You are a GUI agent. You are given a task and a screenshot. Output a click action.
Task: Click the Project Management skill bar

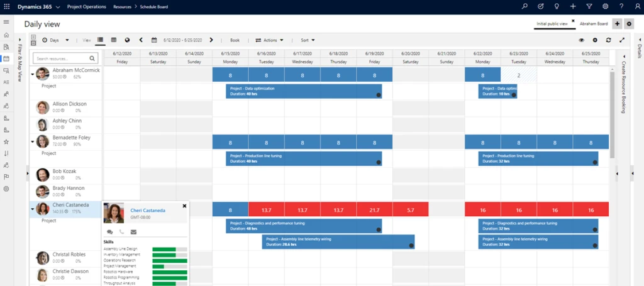point(170,266)
